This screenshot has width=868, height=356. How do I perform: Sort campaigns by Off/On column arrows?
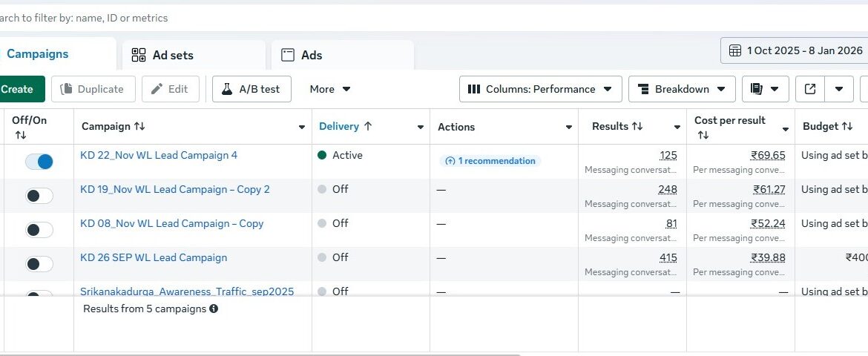point(20,135)
